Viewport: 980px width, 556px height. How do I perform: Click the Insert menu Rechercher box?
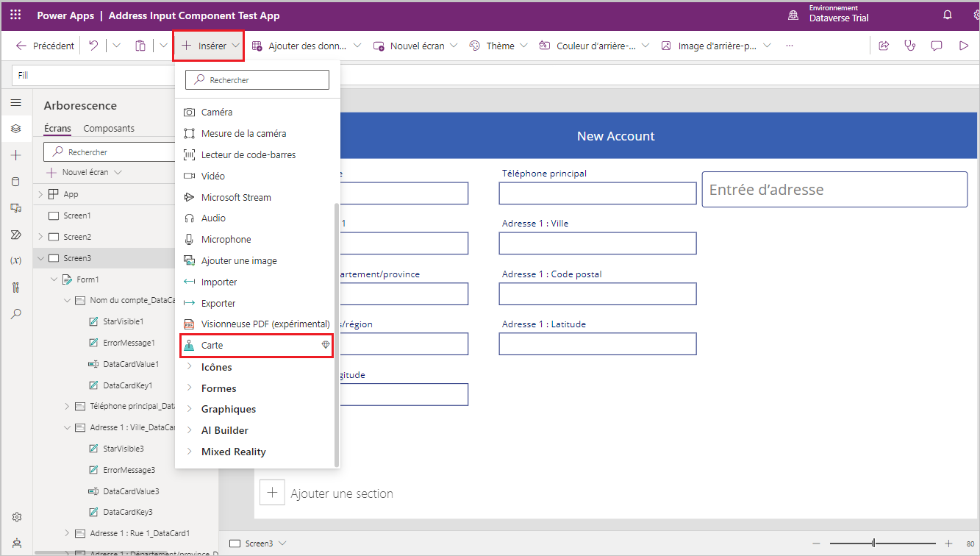point(257,80)
